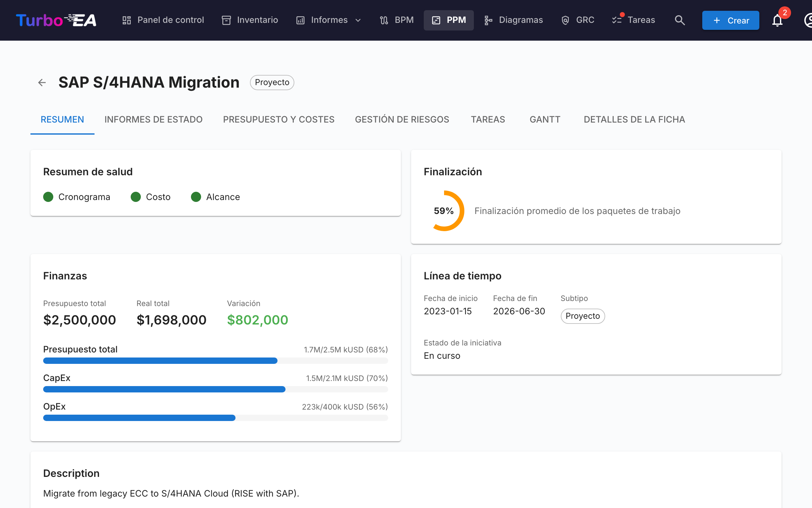Open the user account avatar
812x508 pixels.
point(808,20)
